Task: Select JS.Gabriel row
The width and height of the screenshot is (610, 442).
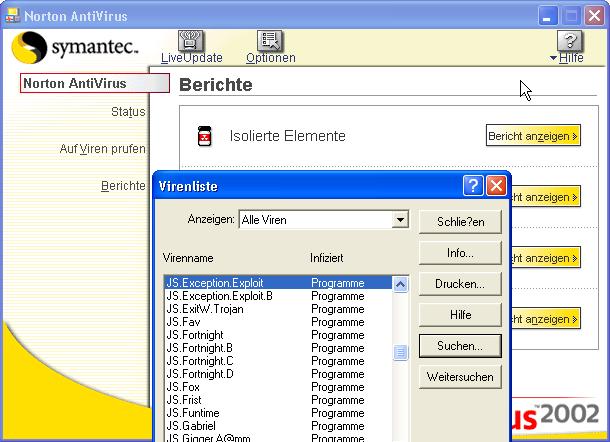Action: pyautogui.click(x=278, y=426)
